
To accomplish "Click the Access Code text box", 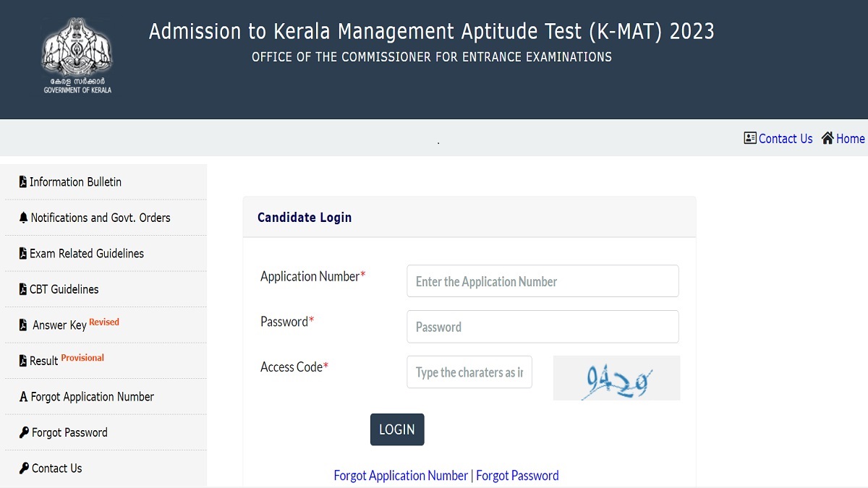I will coord(469,372).
